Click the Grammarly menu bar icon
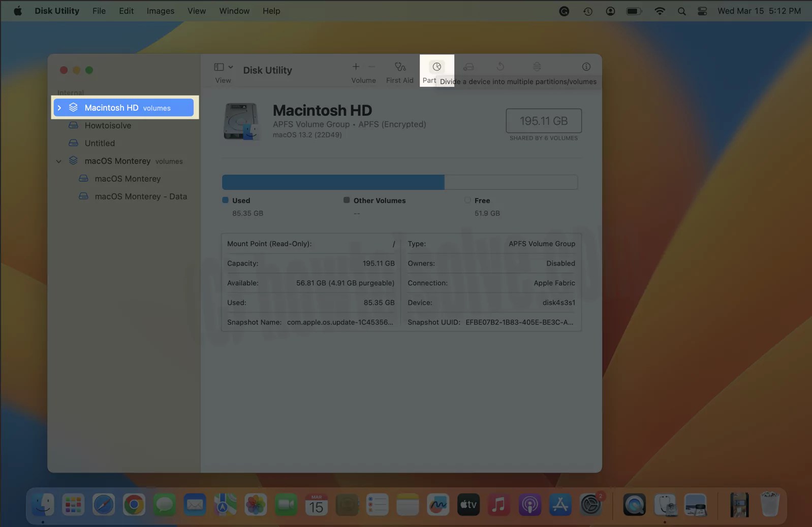Image resolution: width=812 pixels, height=527 pixels. coord(564,11)
